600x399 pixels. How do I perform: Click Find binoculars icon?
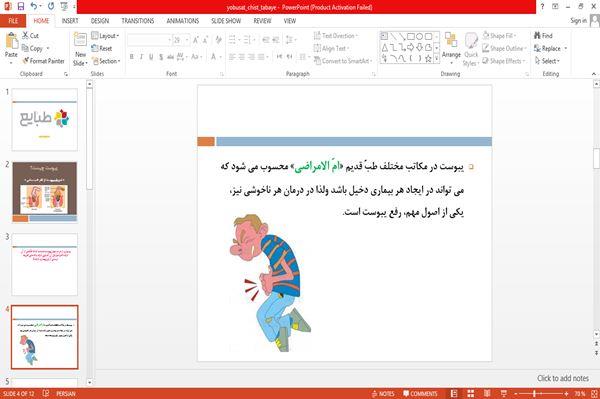[538, 36]
